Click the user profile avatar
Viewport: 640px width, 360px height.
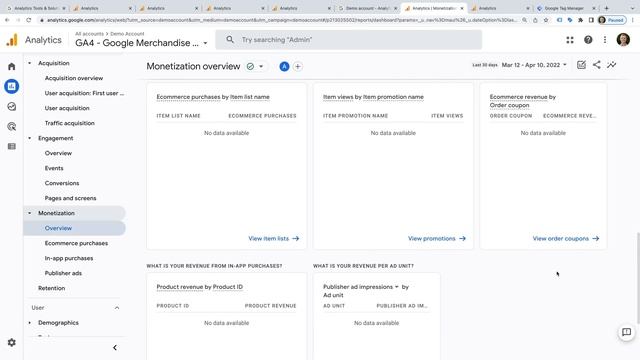(x=623, y=40)
